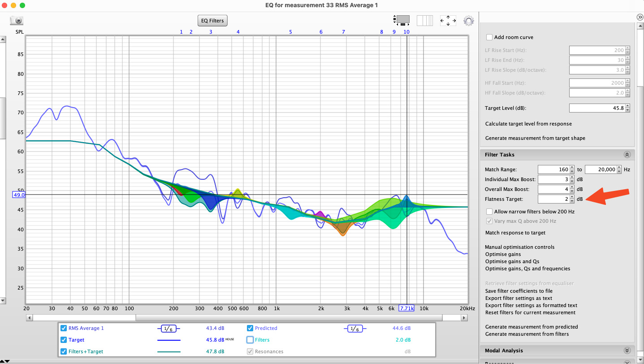This screenshot has height=364, width=644.
Task: Click Generate measurement from target shape
Action: point(535,138)
